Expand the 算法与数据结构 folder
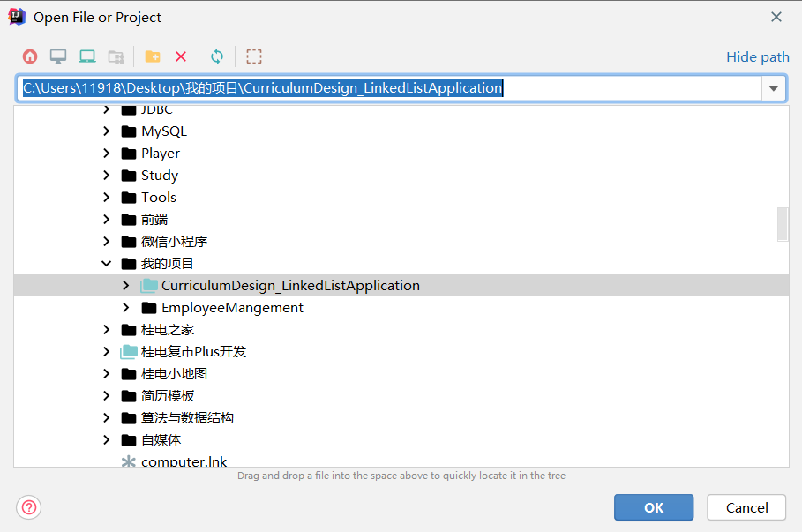The image size is (802, 532). tap(107, 417)
